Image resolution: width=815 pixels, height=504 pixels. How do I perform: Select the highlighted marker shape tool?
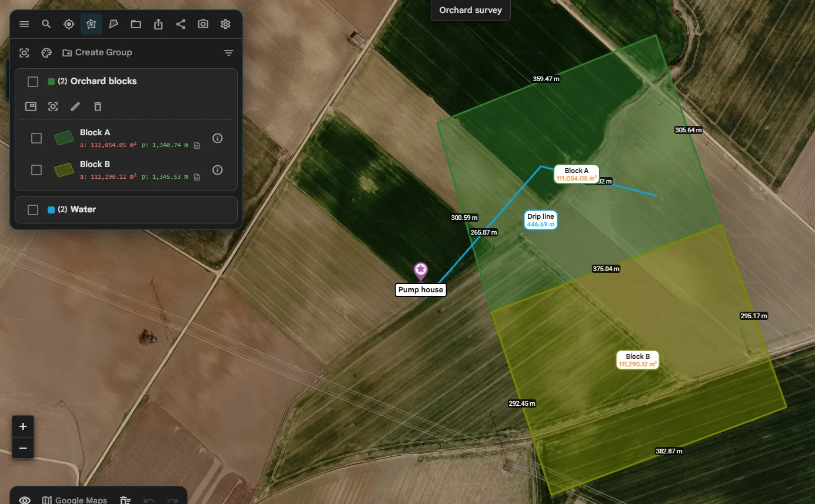coord(91,24)
